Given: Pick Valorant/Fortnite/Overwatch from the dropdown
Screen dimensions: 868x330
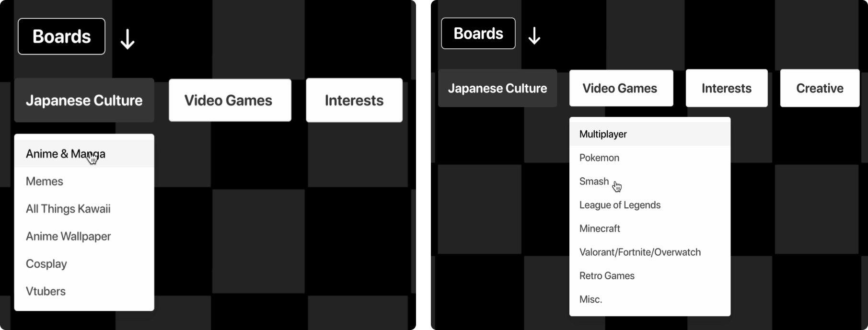Looking at the screenshot, I should coord(640,252).
